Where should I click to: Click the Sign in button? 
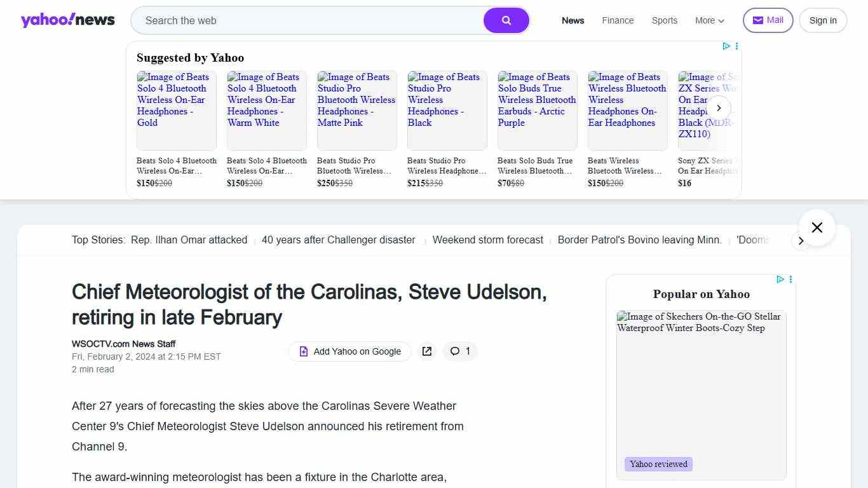(822, 20)
